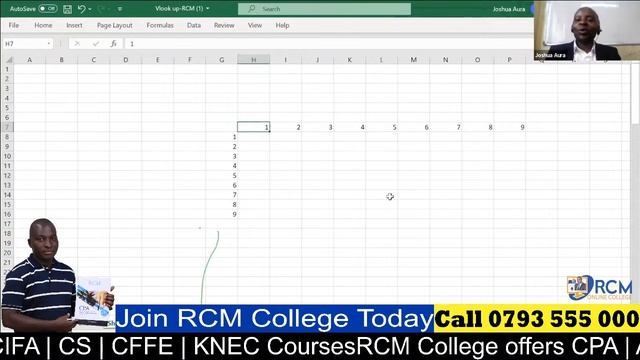Click into the Search box
This screenshot has height=360, width=640.
(x=324, y=9)
